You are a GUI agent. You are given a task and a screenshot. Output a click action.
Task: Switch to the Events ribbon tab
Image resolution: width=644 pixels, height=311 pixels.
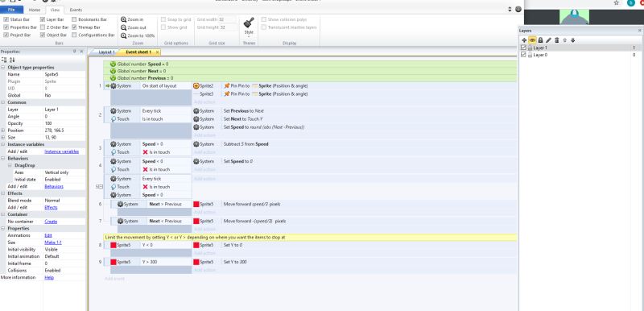tap(76, 10)
